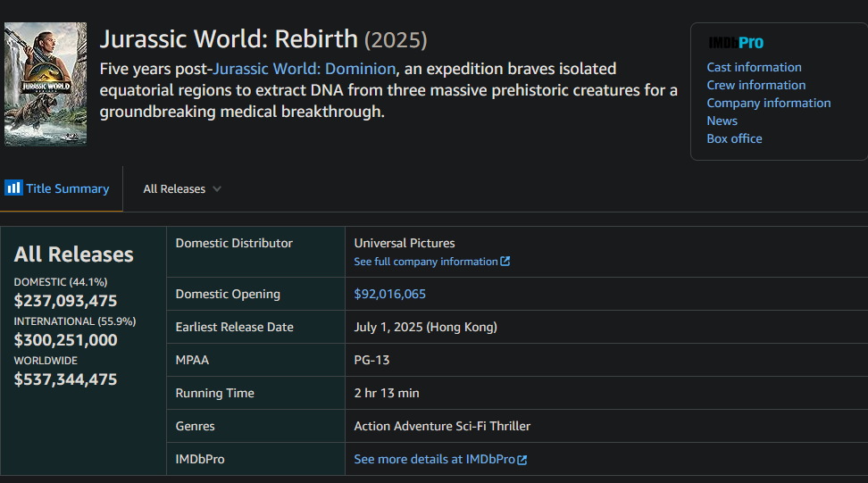Click the All Releases panel heading

point(73,254)
